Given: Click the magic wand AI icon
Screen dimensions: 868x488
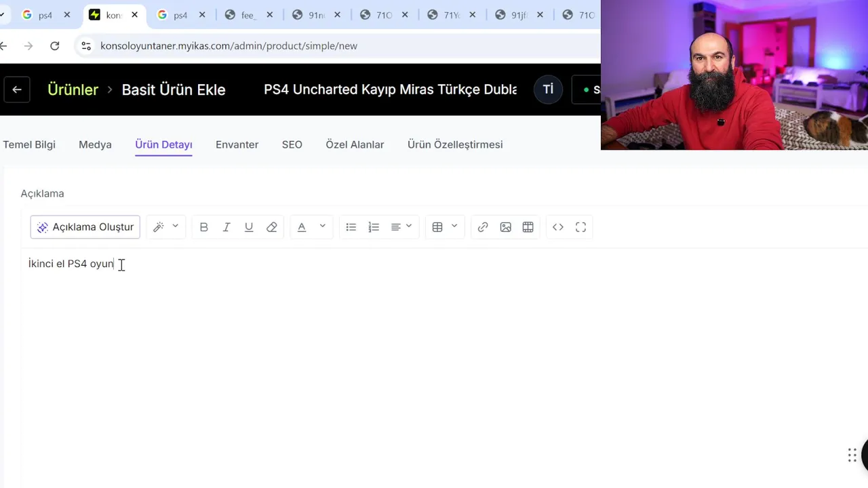Looking at the screenshot, I should coord(159,227).
